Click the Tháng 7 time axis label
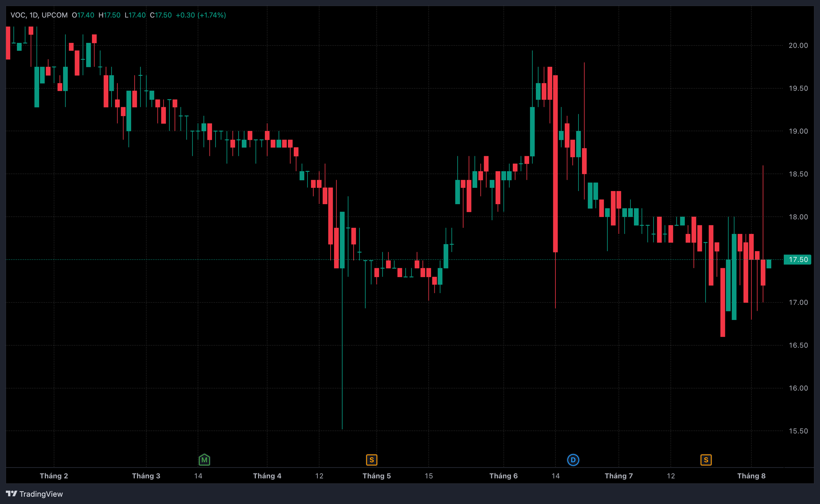Viewport: 820px width, 504px height. click(x=619, y=476)
